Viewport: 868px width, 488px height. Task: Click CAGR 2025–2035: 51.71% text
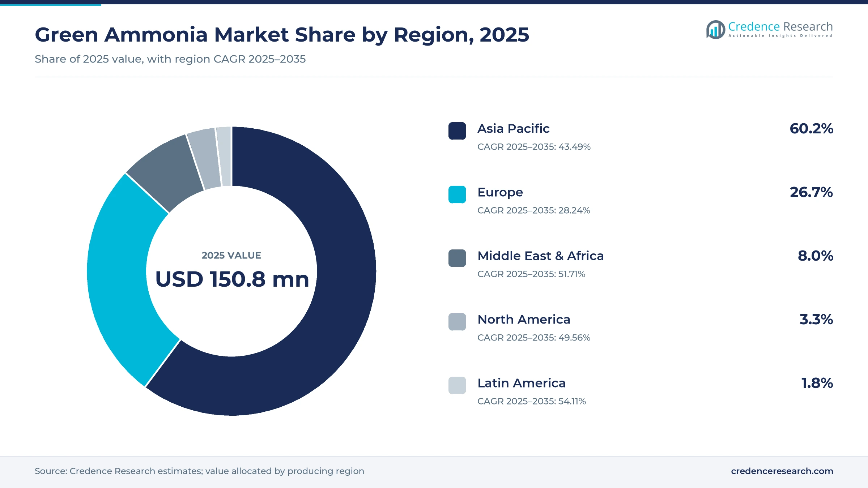[531, 274]
